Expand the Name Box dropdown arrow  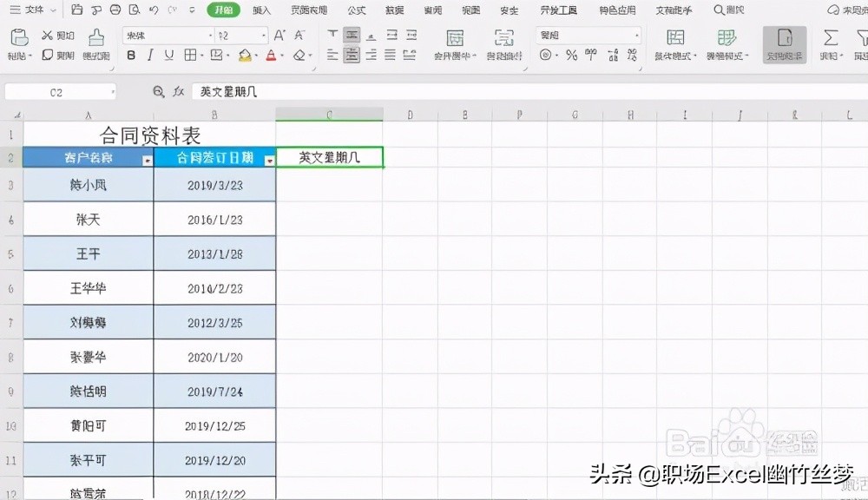[x=113, y=91]
